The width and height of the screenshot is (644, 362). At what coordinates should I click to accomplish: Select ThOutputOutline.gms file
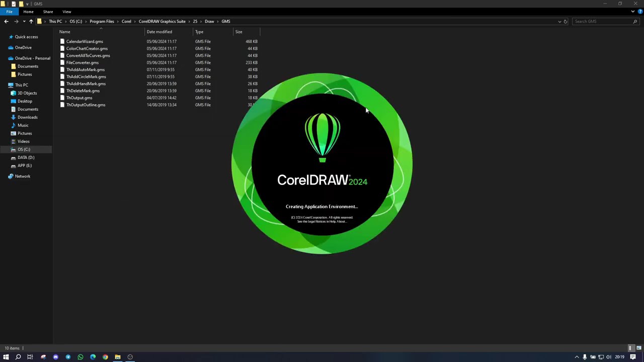click(86, 105)
